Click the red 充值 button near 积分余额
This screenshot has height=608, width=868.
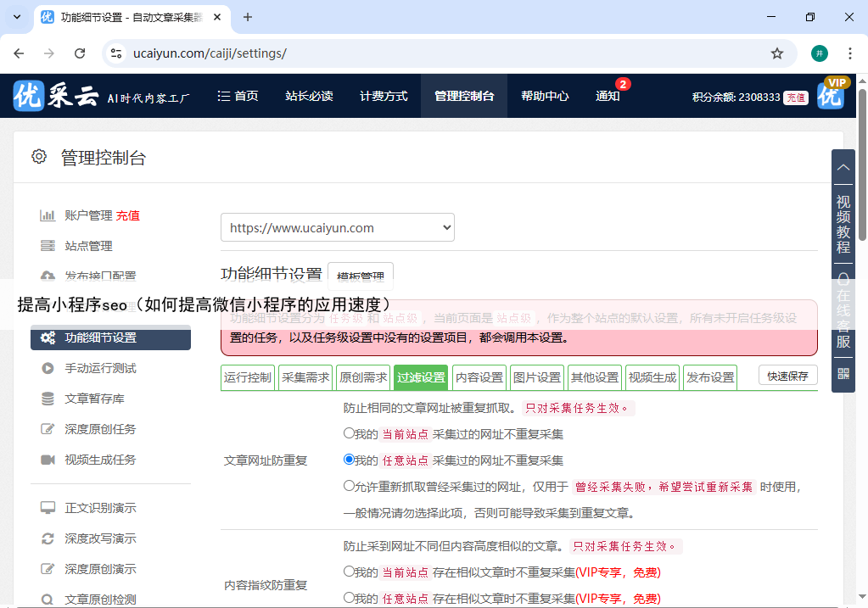tap(795, 97)
